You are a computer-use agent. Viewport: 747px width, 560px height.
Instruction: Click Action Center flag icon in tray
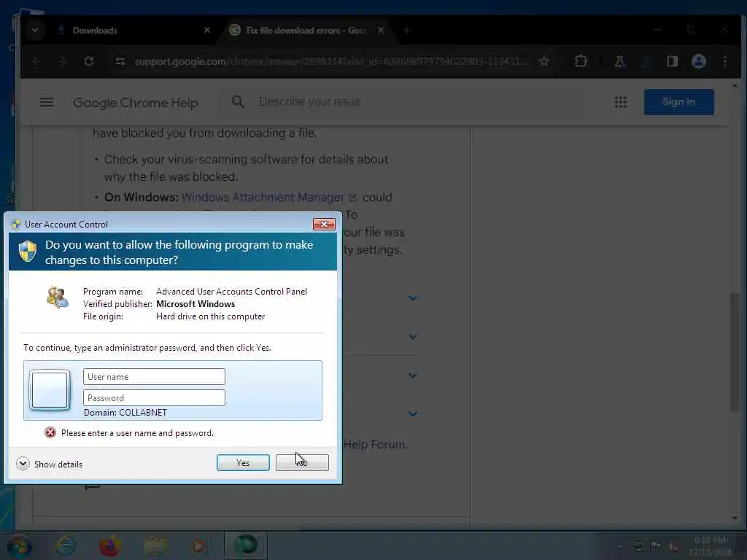pyautogui.click(x=656, y=547)
